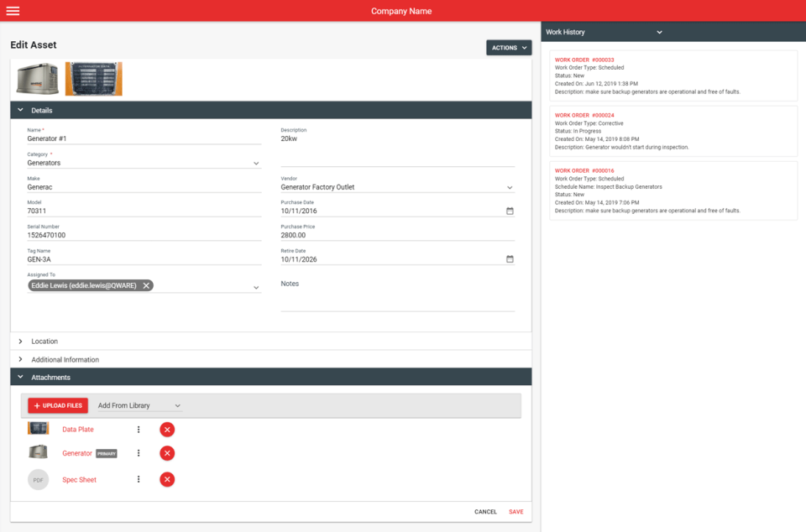The width and height of the screenshot is (806, 532).
Task: Save the asset changes
Action: tap(516, 511)
